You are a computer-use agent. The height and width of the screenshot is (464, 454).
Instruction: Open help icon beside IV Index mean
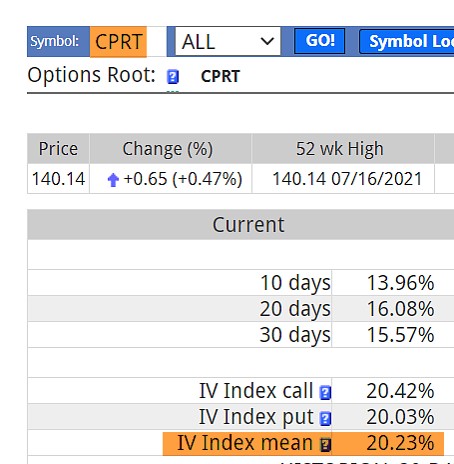click(325, 445)
